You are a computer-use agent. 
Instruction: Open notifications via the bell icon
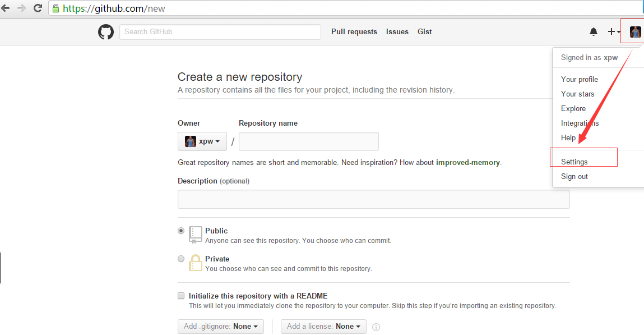(594, 31)
